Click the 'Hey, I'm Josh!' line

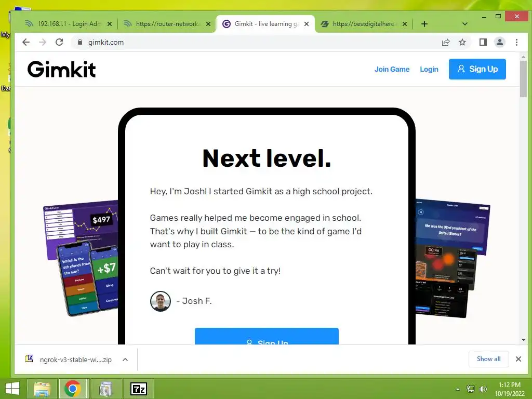(x=261, y=191)
